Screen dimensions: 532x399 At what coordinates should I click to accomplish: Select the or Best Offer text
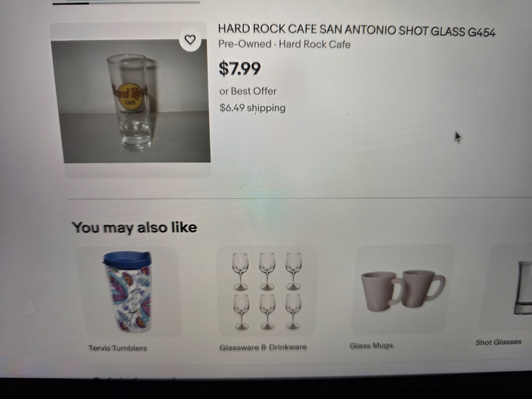[x=248, y=91]
